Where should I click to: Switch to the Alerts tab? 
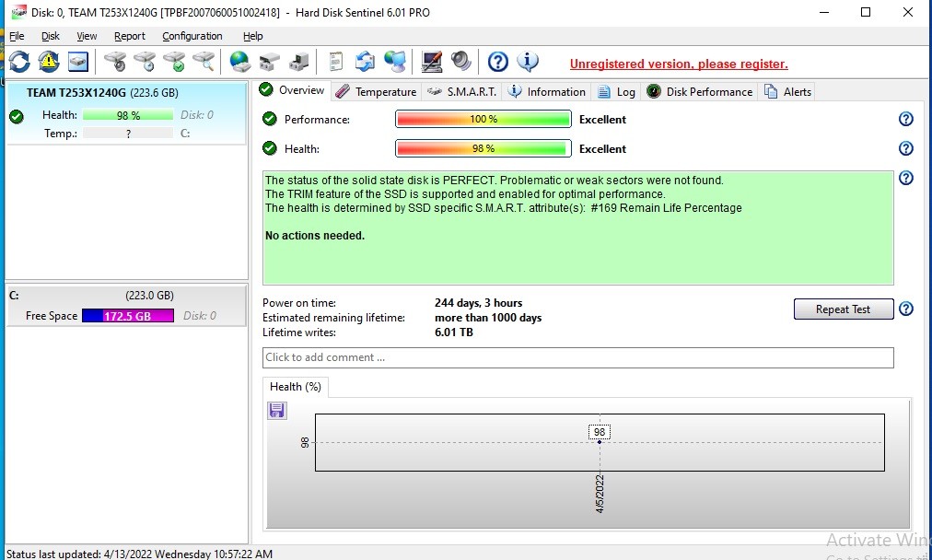pos(787,91)
